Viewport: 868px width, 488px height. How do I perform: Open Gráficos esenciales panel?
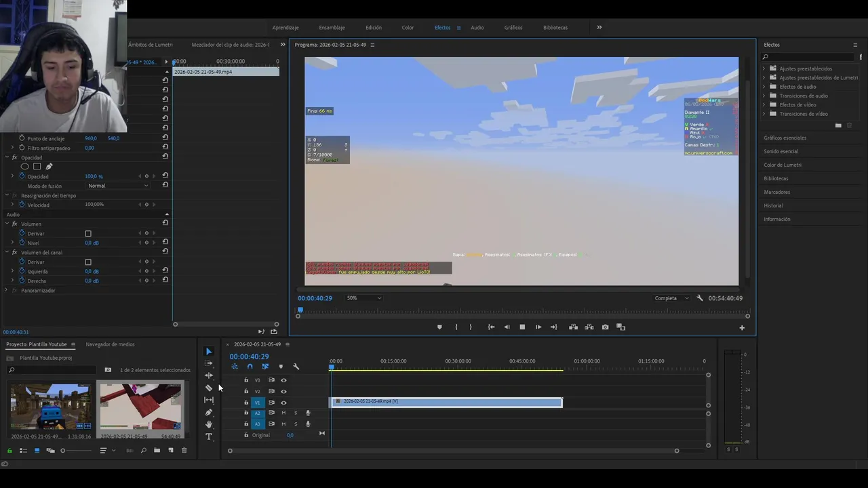pyautogui.click(x=785, y=138)
